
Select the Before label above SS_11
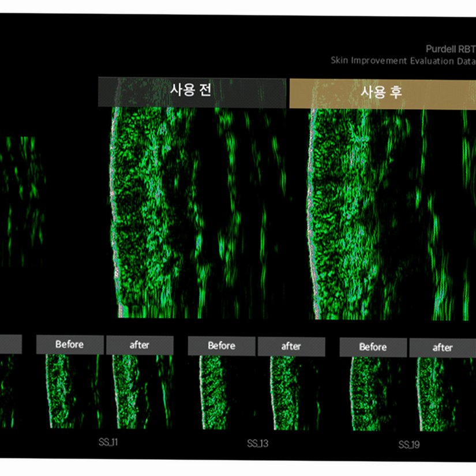(x=70, y=344)
